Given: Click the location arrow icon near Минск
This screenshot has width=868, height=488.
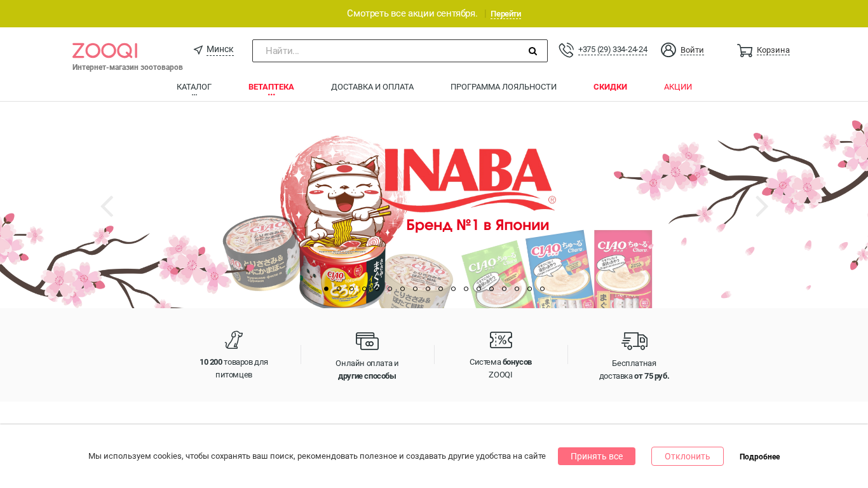Looking at the screenshot, I should (x=198, y=50).
